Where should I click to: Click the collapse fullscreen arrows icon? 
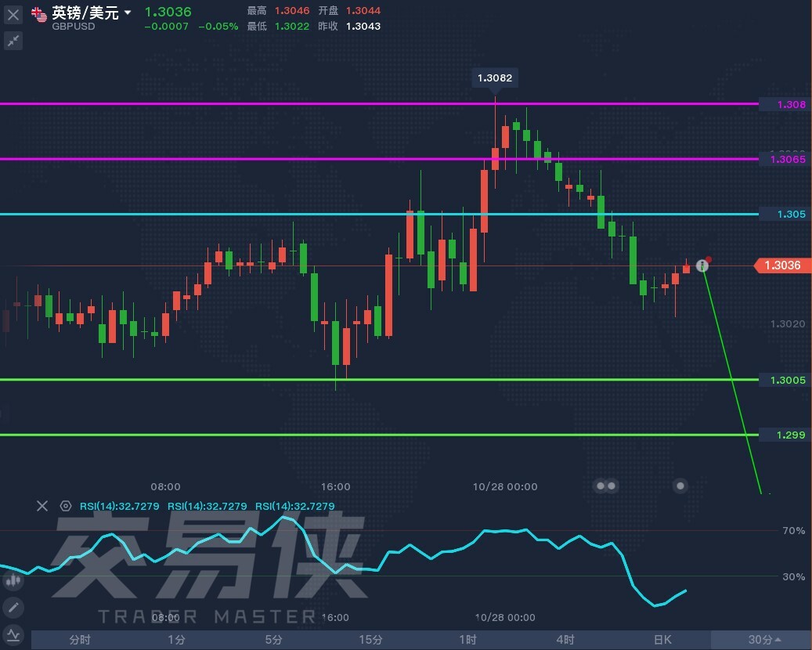point(13,41)
